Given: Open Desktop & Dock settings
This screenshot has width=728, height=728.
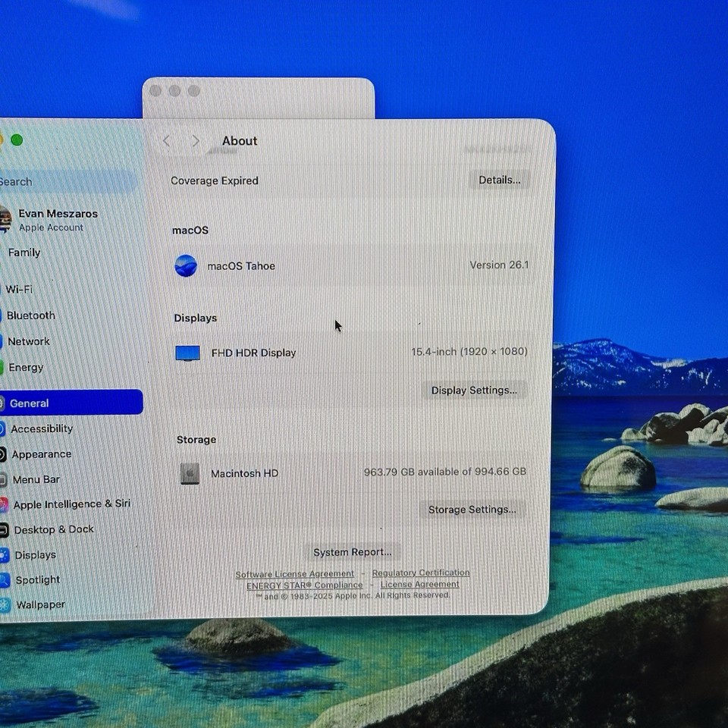Looking at the screenshot, I should 54,529.
